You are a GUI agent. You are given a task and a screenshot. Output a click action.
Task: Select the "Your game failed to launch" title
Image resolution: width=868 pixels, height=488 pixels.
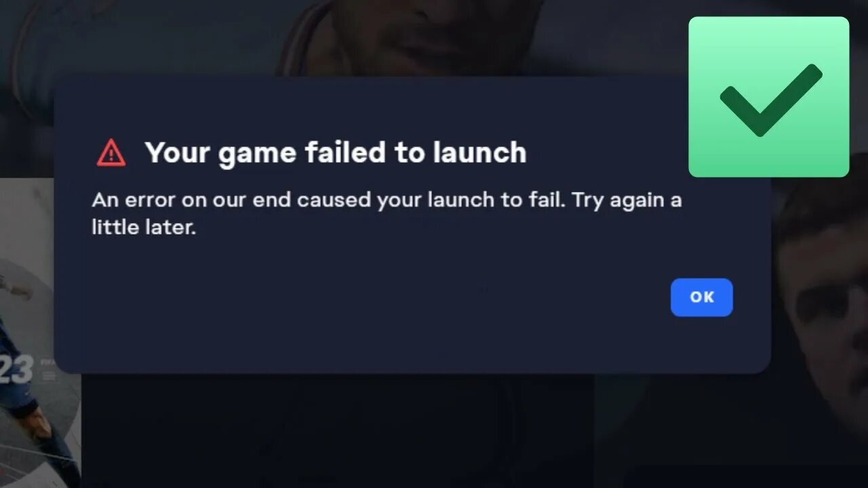tap(336, 152)
